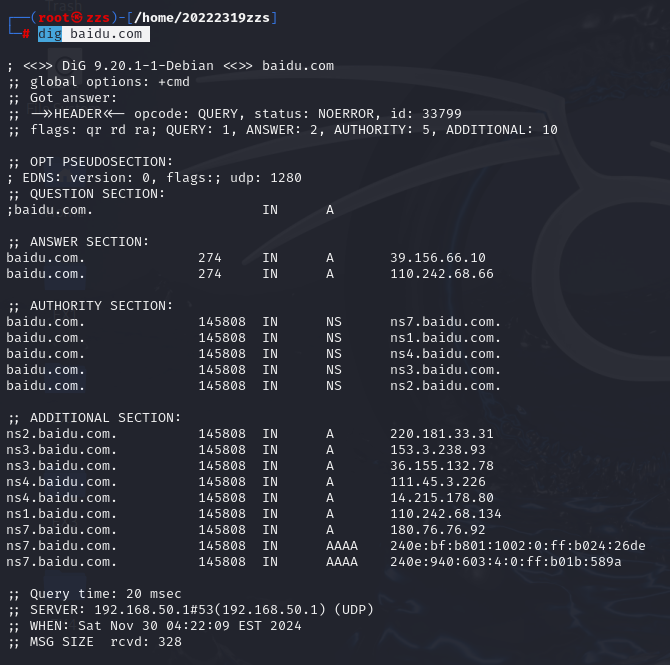Click the IP address 110.242.68.66
This screenshot has height=665, width=670.
click(442, 274)
